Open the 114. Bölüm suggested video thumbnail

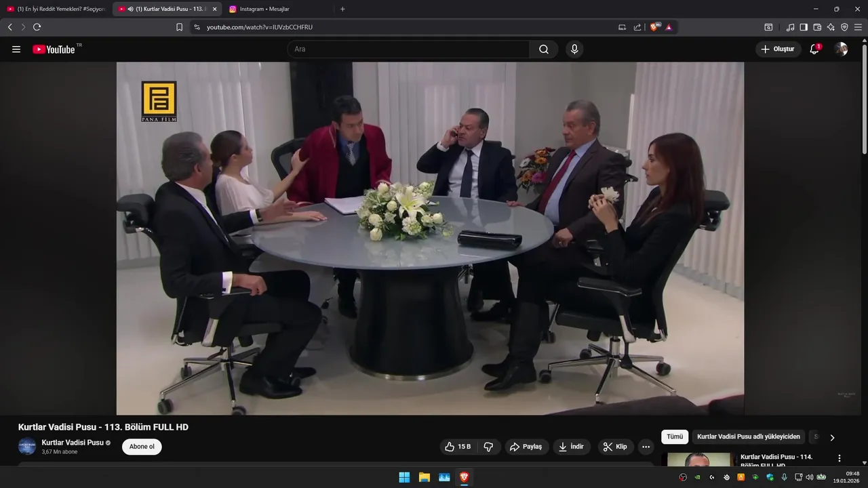(x=699, y=460)
